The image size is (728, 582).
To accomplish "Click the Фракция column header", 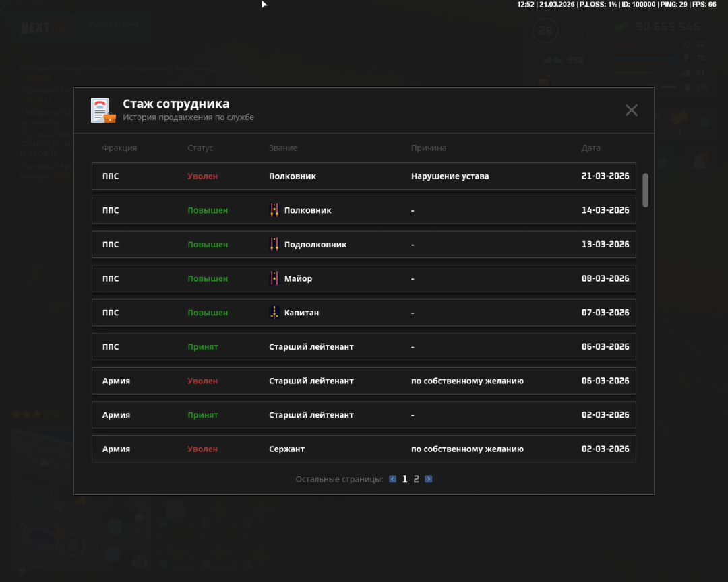I will click(x=119, y=148).
